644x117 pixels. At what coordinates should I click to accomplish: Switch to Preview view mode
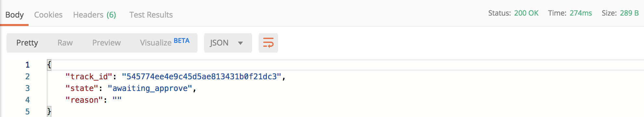click(106, 43)
